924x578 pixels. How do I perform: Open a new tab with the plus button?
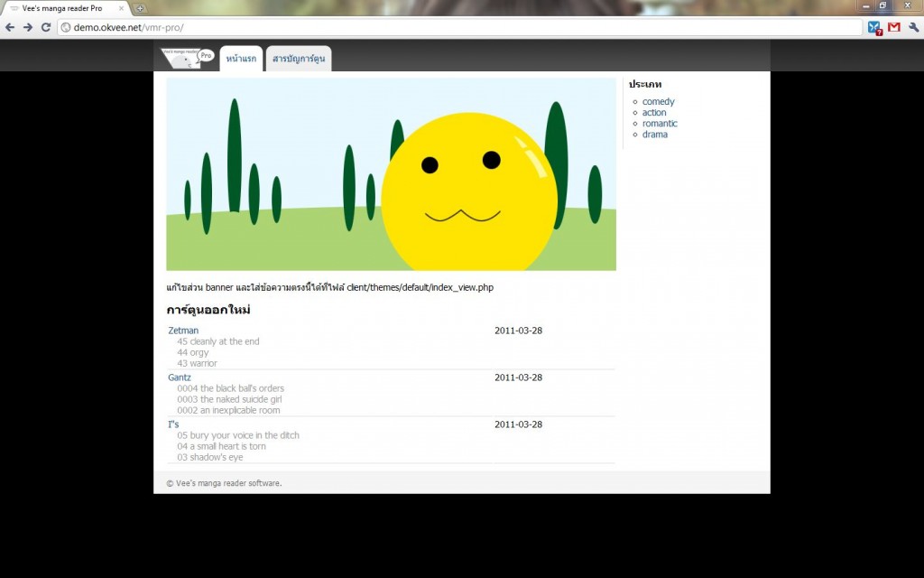140,8
